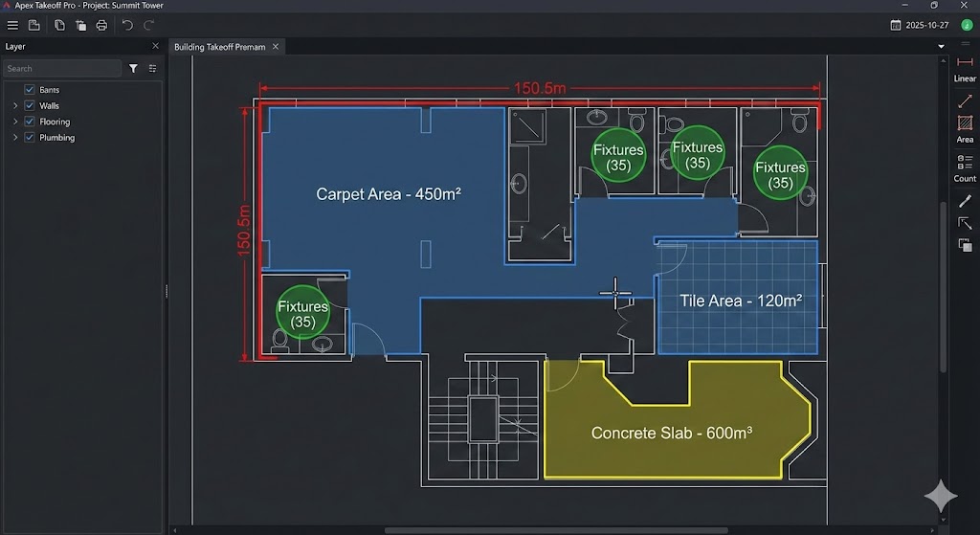Select the Linear measurement tool
The height and width of the screenshot is (535, 980).
[x=965, y=68]
